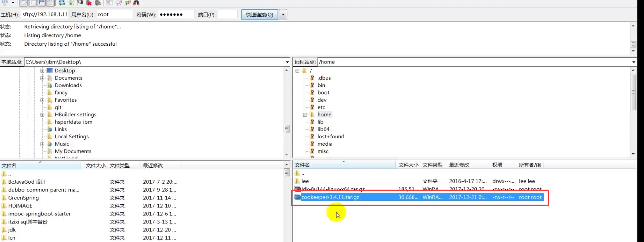Open local site path dropdown
This screenshot has width=644, height=242.
(x=287, y=62)
